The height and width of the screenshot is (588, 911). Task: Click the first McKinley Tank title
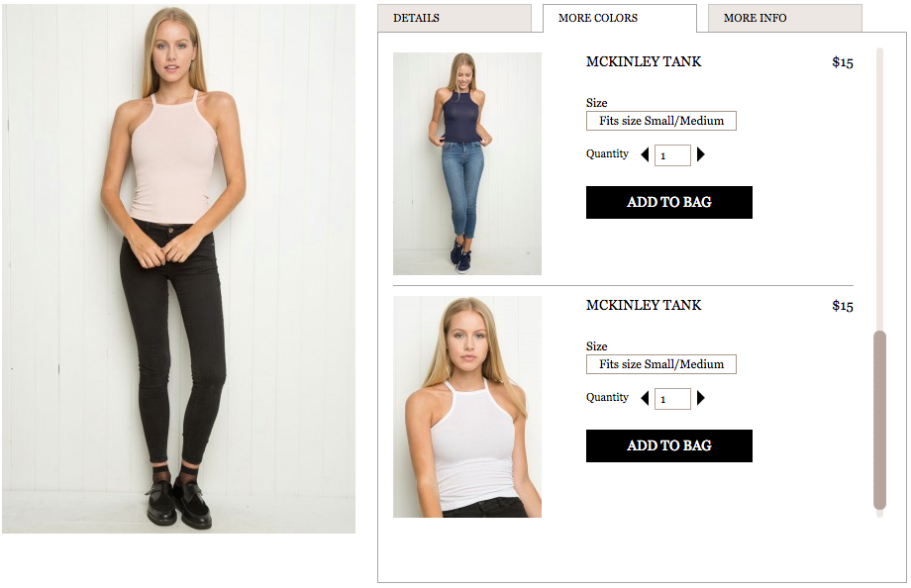[644, 61]
